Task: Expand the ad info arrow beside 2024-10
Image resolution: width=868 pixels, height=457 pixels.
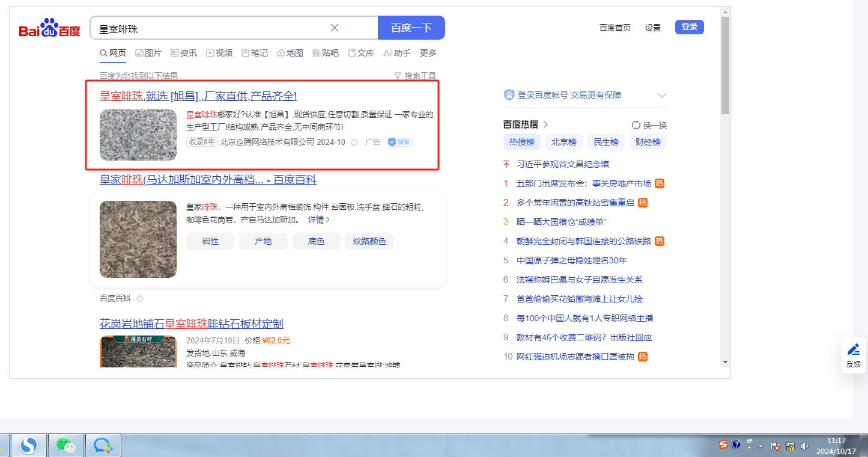Action: [x=354, y=143]
